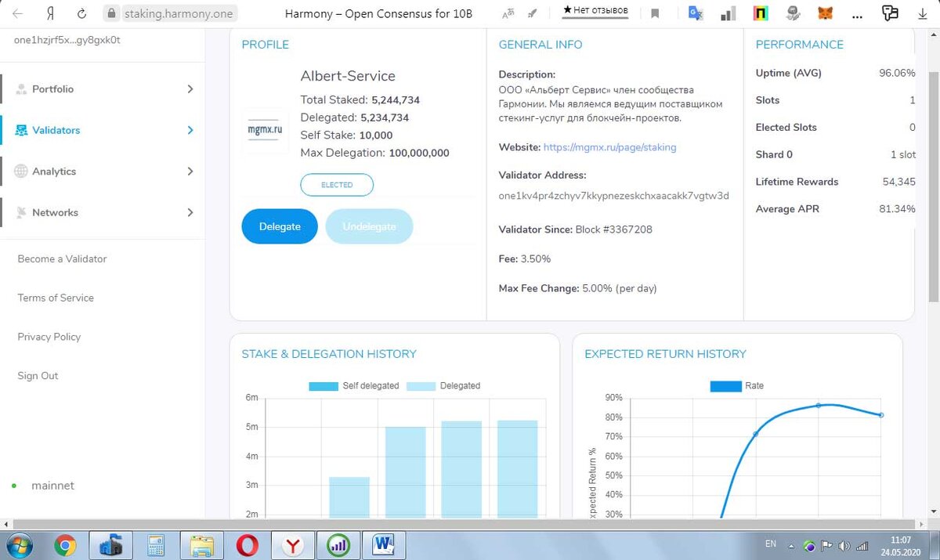Open Microsoft Word from the taskbar
The height and width of the screenshot is (560, 940).
[x=385, y=544]
